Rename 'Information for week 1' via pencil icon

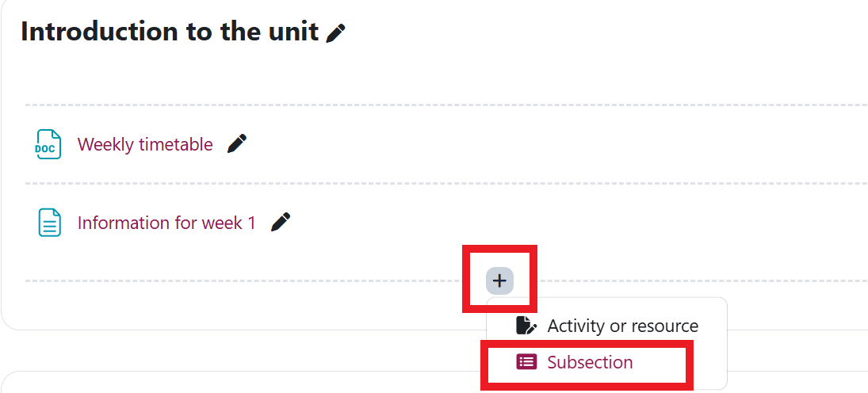tap(280, 223)
